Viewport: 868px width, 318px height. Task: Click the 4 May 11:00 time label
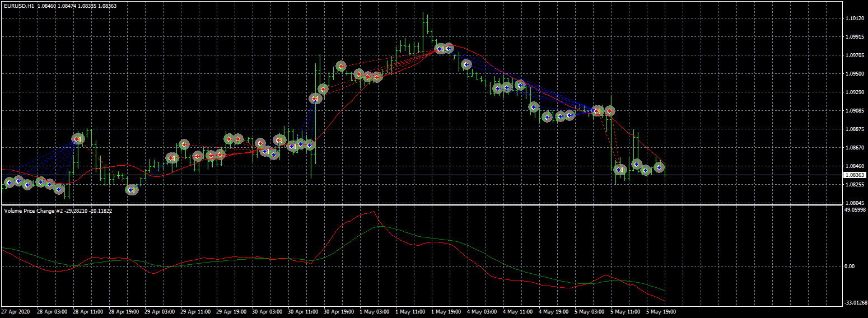[x=518, y=311]
